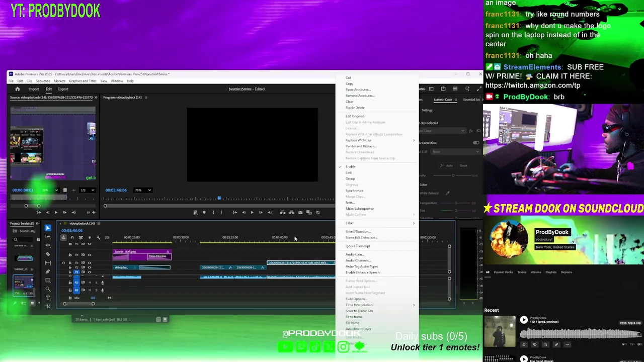Select the Type tool

[48, 298]
